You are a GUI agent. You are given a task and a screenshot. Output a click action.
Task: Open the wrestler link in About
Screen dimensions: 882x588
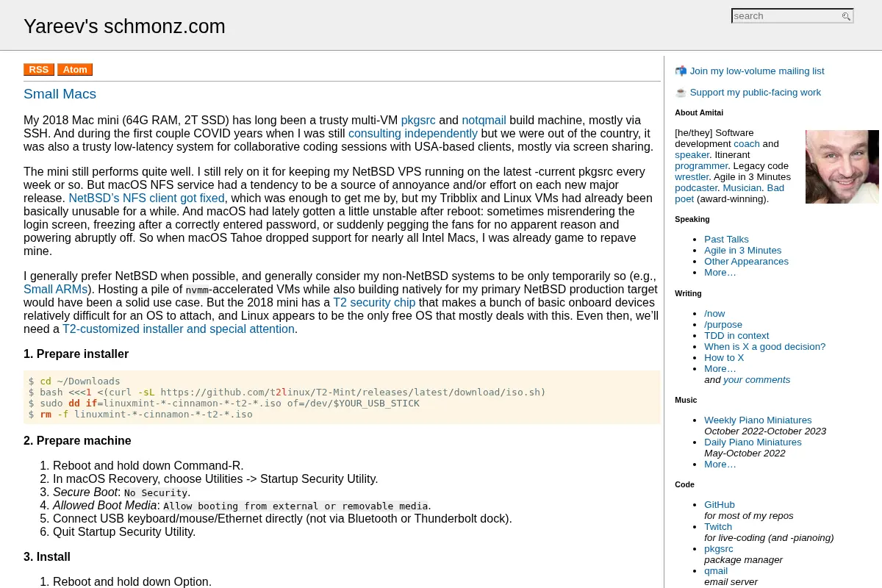(692, 177)
